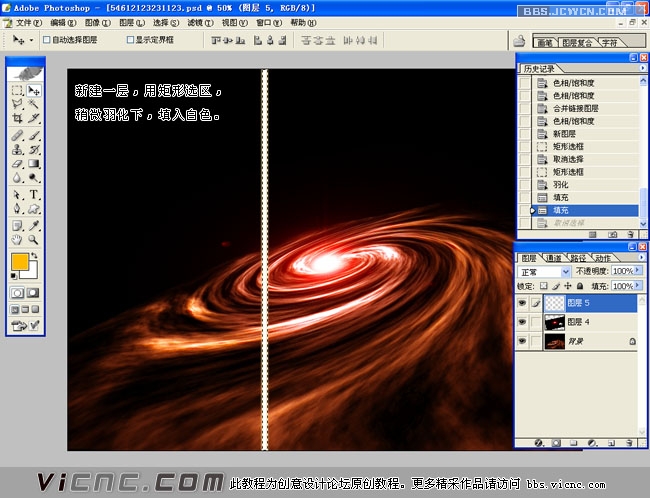650x498 pixels.
Task: Open 图像 menu
Action: coord(97,23)
